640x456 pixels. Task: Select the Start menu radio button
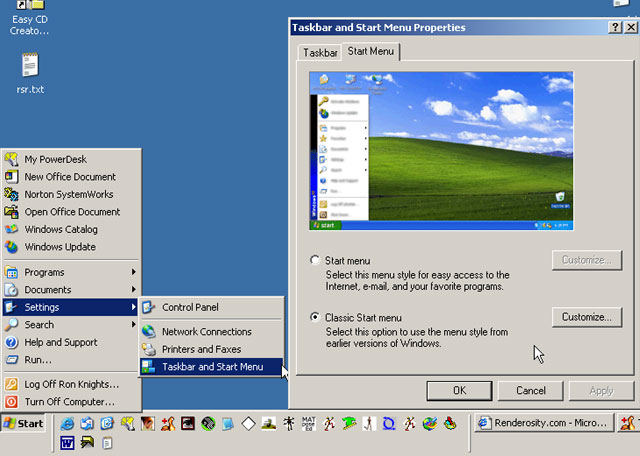(x=315, y=260)
